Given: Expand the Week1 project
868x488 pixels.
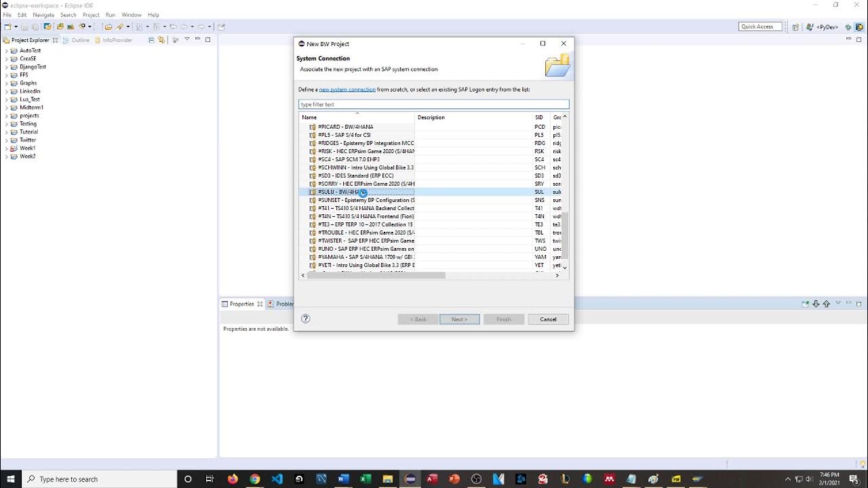Looking at the screenshot, I should [x=6, y=148].
